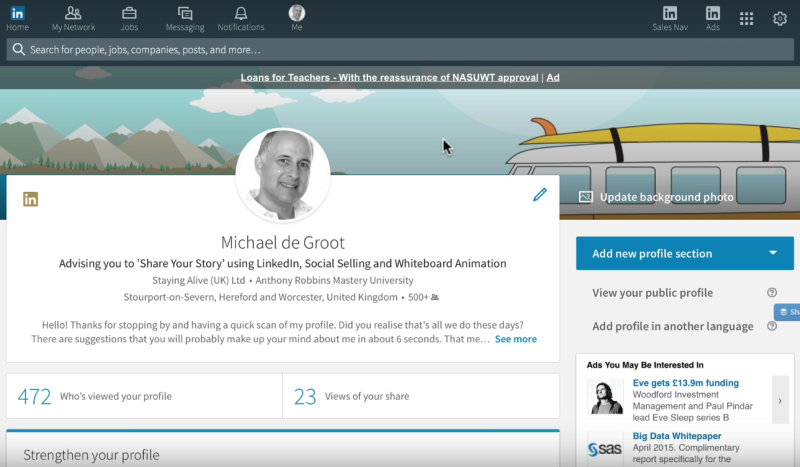800x467 pixels.
Task: Go to LinkedIn Home icon
Action: pyautogui.click(x=17, y=13)
